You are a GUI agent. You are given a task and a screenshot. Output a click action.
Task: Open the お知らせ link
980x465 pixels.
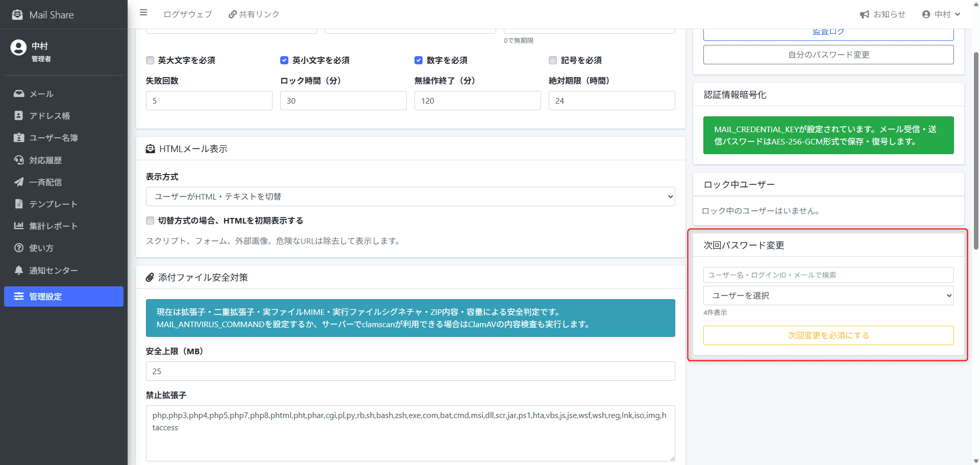(x=883, y=14)
